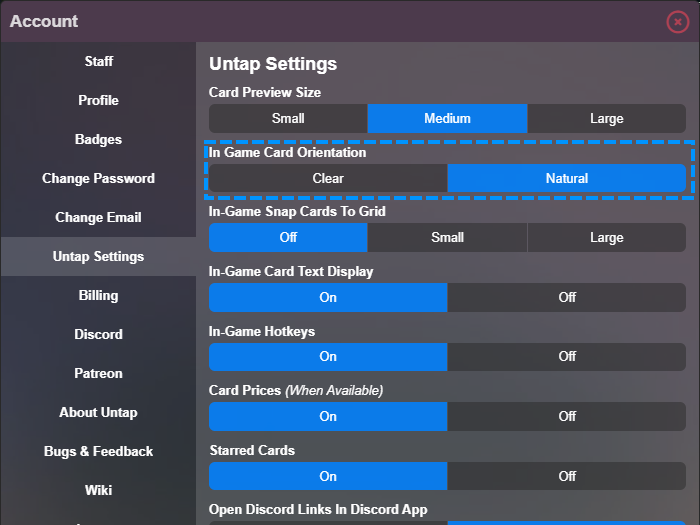Viewport: 700px width, 525px height.
Task: Set Card Preview Size to Medium
Action: point(447,118)
